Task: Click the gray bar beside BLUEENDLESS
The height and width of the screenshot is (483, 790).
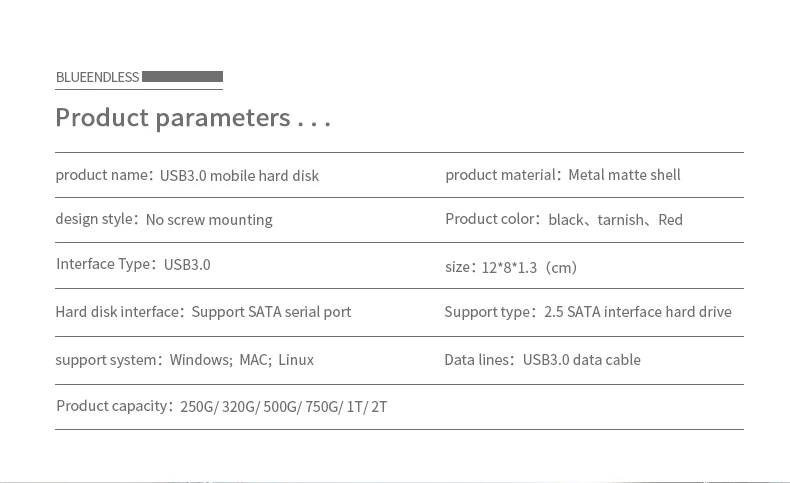Action: [x=182, y=76]
